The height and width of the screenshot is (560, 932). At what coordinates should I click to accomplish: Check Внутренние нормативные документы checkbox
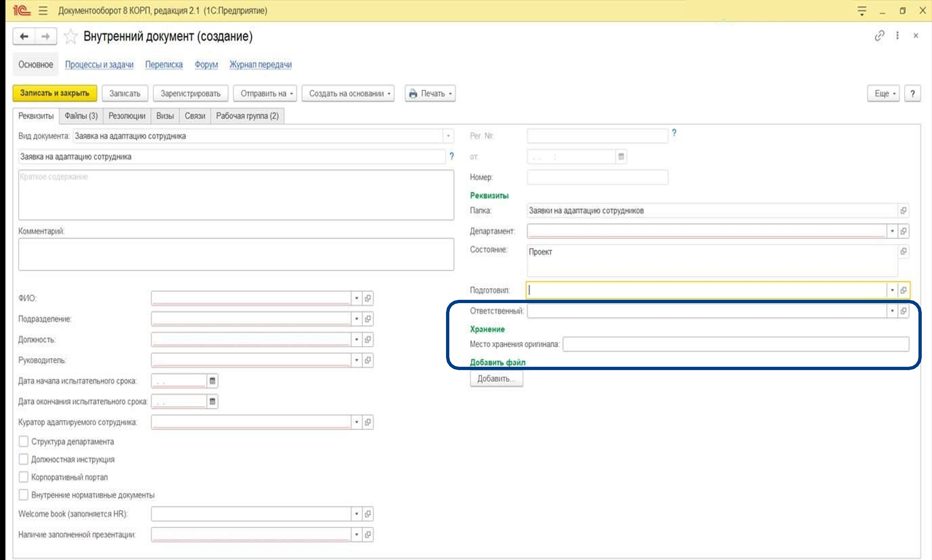(23, 495)
